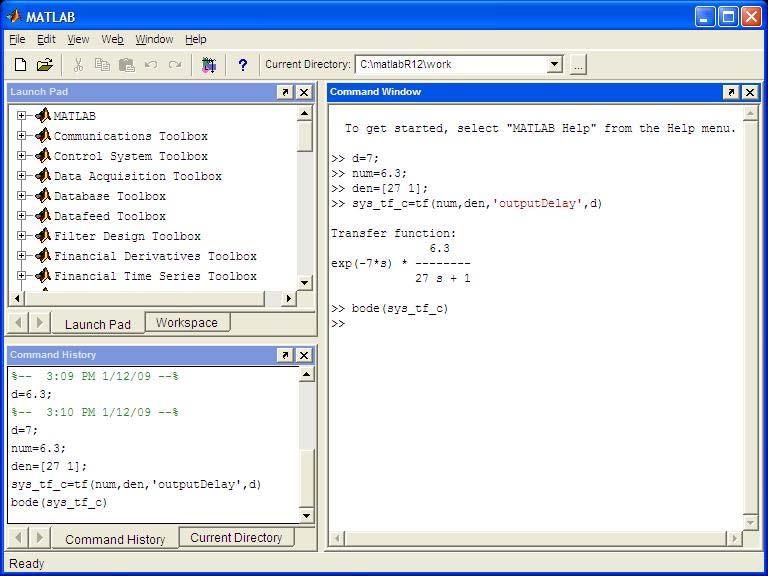Image resolution: width=768 pixels, height=576 pixels.
Task: Open the View menu
Action: [x=78, y=39]
